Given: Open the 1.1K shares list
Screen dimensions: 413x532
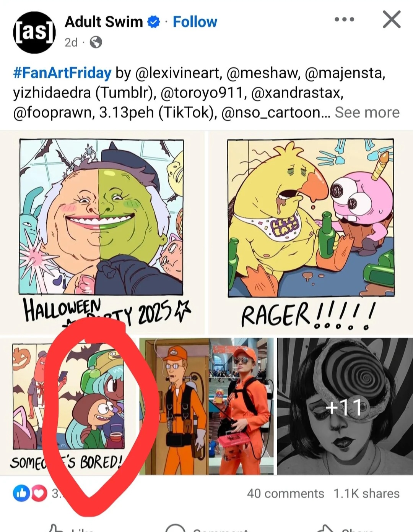Looking at the screenshot, I should tap(366, 493).
